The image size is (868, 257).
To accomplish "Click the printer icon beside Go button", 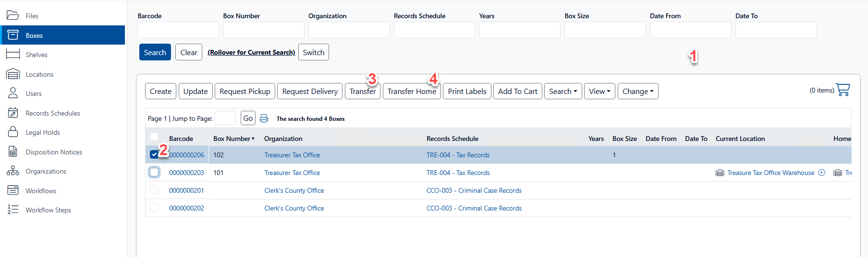I will [264, 118].
